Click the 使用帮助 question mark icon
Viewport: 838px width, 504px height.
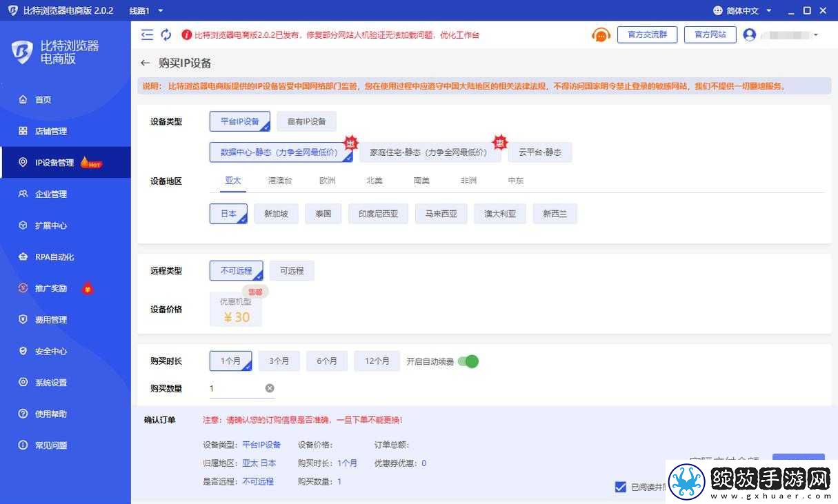[x=23, y=414]
